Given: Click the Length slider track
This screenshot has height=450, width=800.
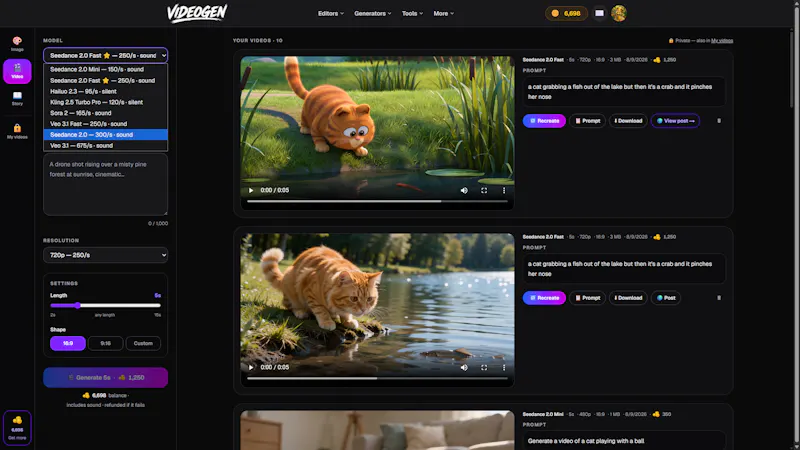Looking at the screenshot, I should 106,306.
